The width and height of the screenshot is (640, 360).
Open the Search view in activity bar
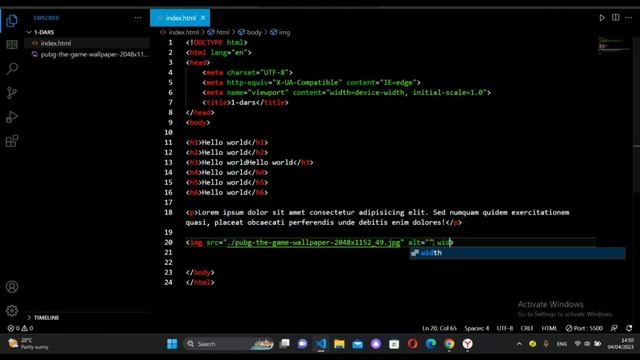12,68
